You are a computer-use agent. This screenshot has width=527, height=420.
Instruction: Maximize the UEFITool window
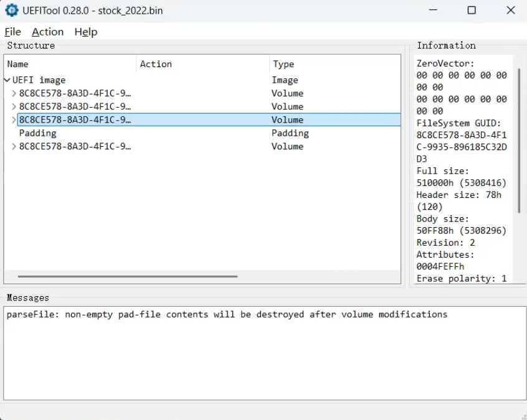[472, 10]
